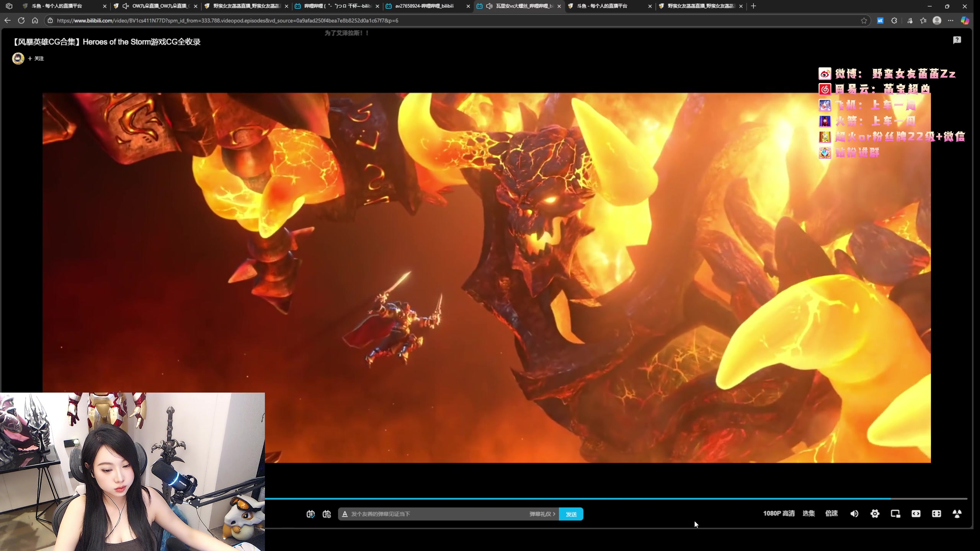Click the uploader avatar beside 关注

18,59
